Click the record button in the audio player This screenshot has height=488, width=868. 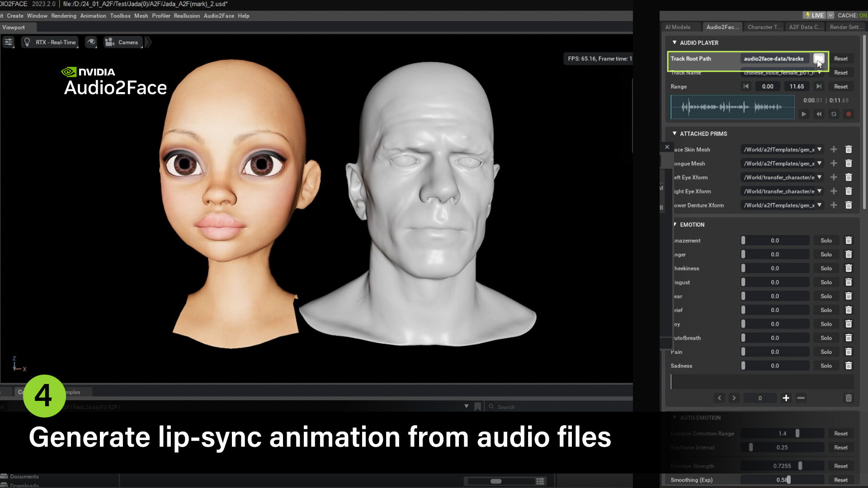pos(849,114)
